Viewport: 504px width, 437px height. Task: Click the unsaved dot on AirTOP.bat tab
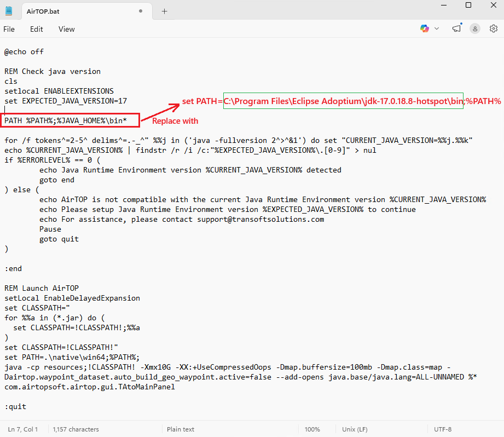pyautogui.click(x=141, y=11)
